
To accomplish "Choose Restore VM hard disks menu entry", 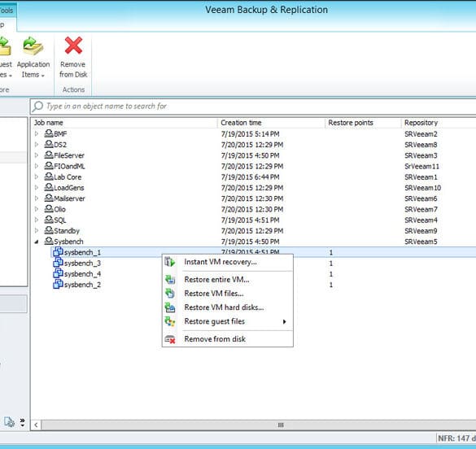I will 228,307.
